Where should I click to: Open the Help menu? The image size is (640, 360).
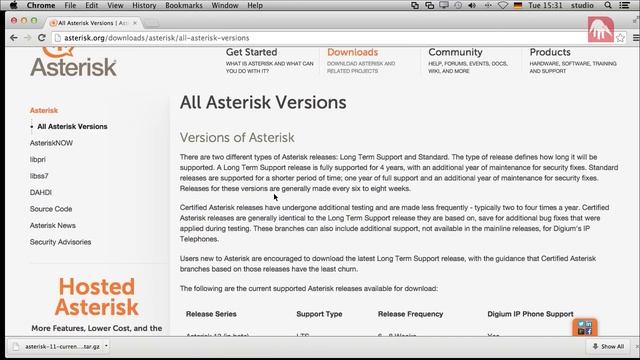(x=255, y=5)
